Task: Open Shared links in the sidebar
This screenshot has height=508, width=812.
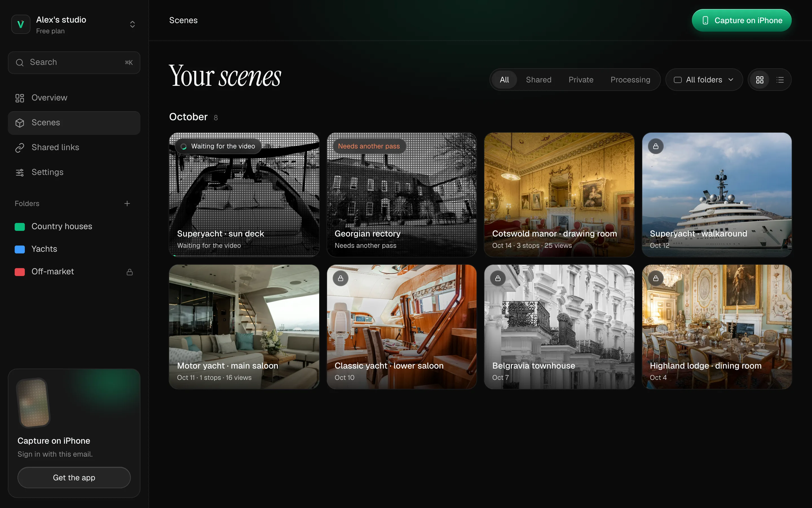Action: coord(74,148)
